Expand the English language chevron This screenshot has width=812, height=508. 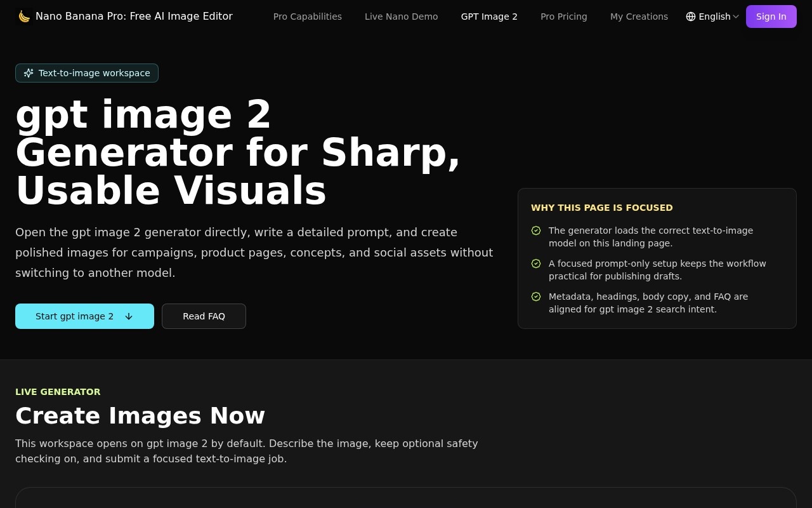[x=736, y=17]
